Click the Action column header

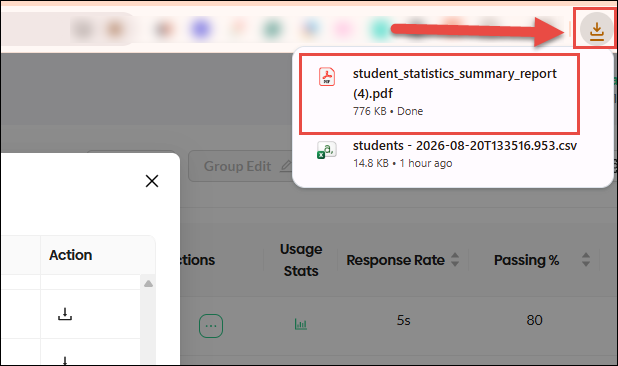tap(71, 255)
